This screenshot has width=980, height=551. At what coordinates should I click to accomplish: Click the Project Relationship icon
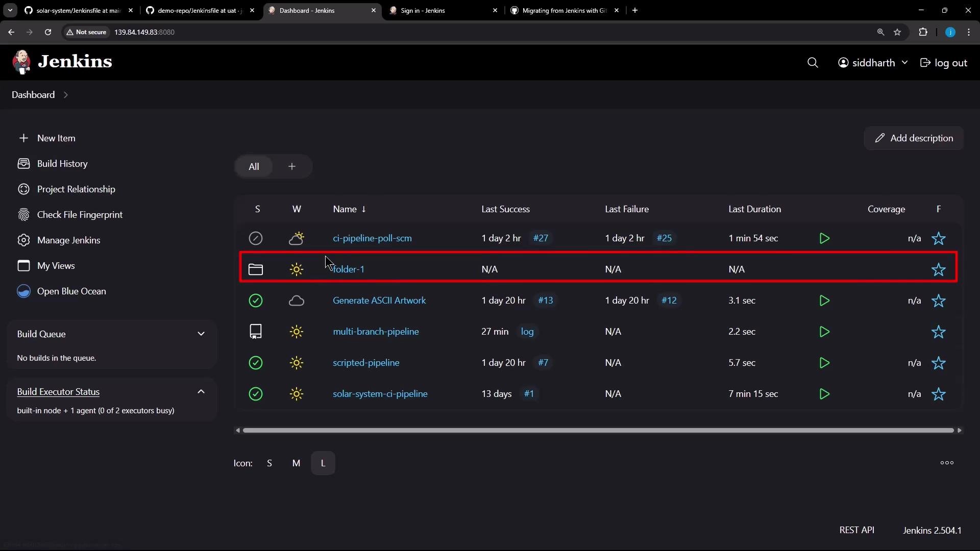pos(23,189)
